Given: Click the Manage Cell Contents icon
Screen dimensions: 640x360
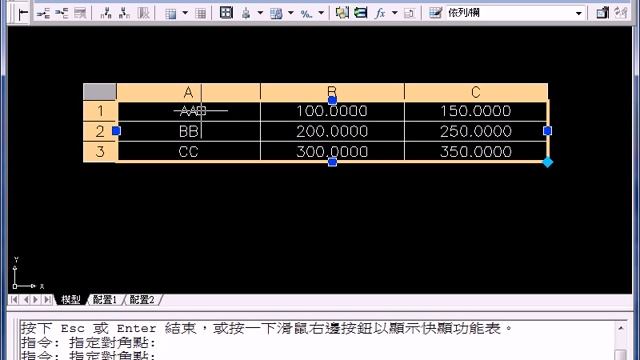Looking at the screenshot, I should pyautogui.click(x=409, y=13).
